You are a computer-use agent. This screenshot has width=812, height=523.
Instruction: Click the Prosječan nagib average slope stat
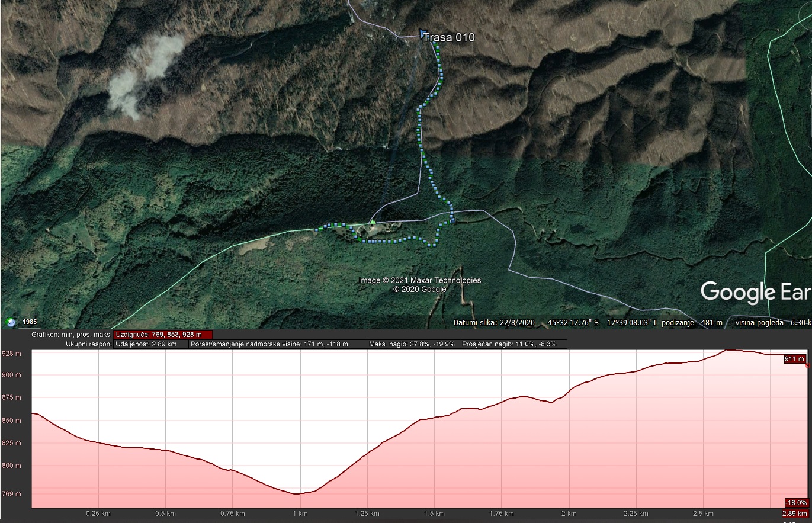point(513,344)
